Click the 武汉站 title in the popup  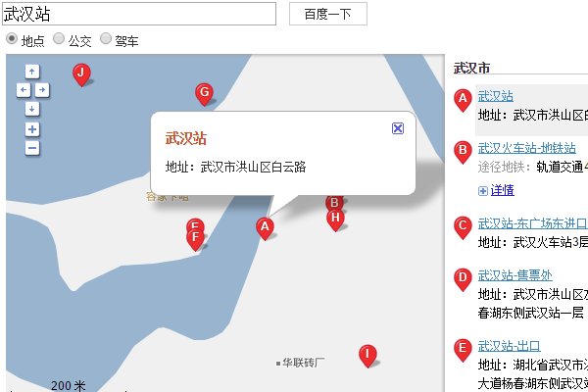click(186, 138)
